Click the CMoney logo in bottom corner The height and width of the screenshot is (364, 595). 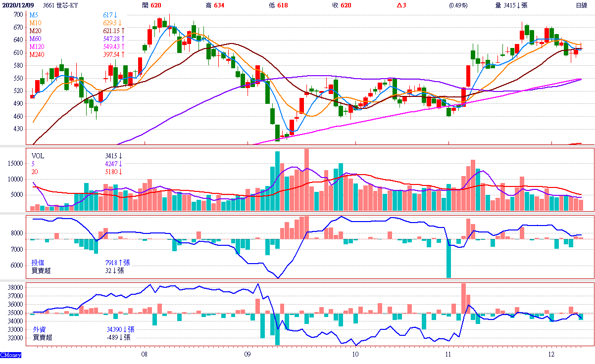[x=10, y=355]
